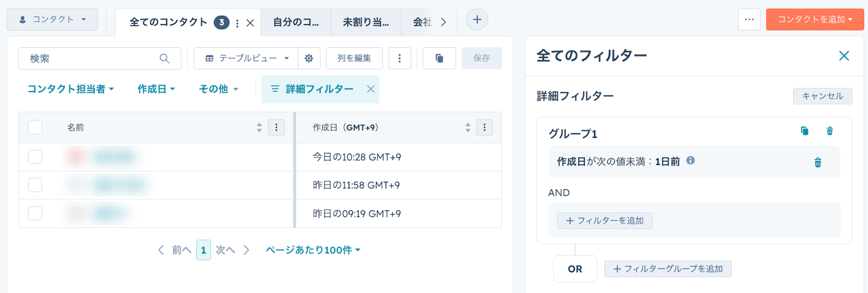Open the three-dot menu for the 名前 column
This screenshot has width=868, height=293.
click(276, 128)
